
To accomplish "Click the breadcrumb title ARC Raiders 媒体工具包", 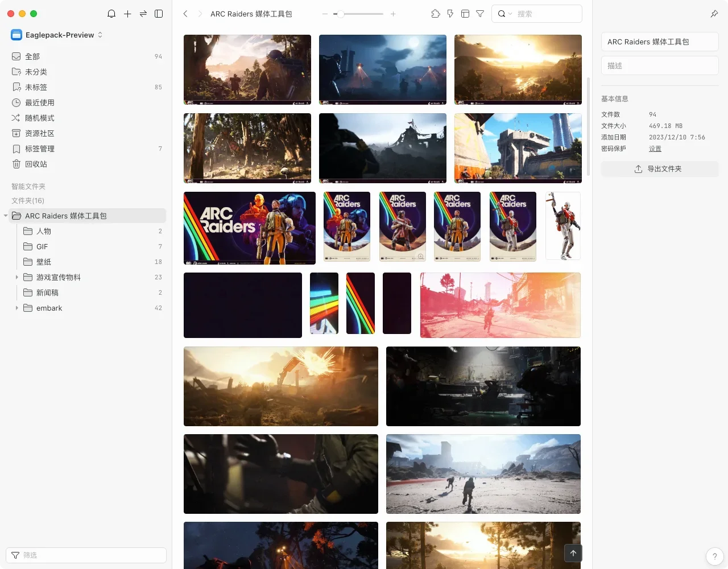I will tap(251, 14).
